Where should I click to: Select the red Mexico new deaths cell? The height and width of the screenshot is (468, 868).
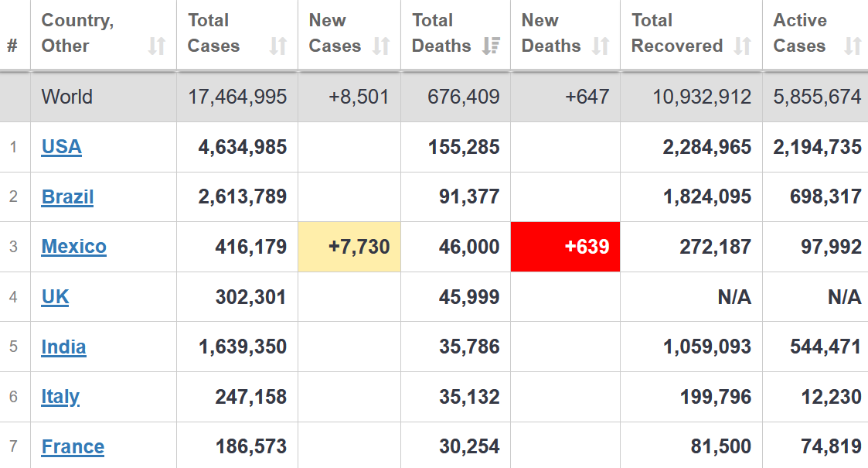click(x=565, y=247)
